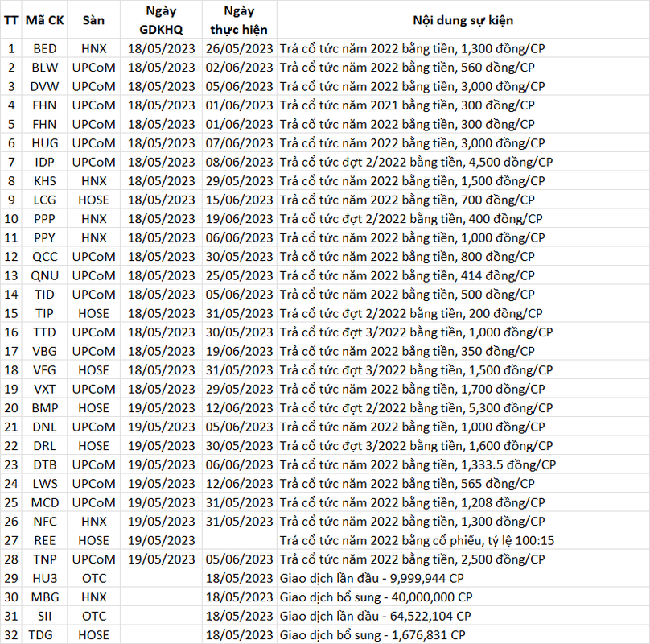Screen dimensions: 650x644
Task: Select the TIP stock code cell
Action: [44, 313]
